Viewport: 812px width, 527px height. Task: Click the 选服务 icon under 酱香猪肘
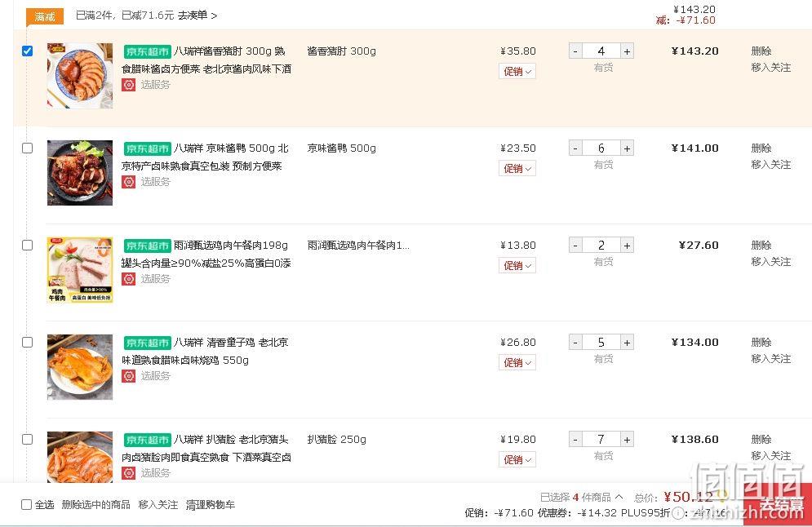pyautogui.click(x=128, y=84)
